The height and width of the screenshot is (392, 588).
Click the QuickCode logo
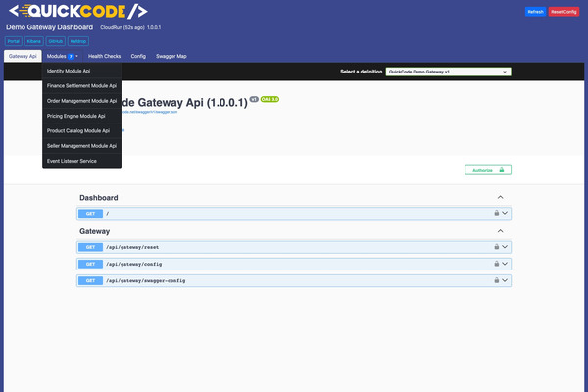[x=78, y=11]
